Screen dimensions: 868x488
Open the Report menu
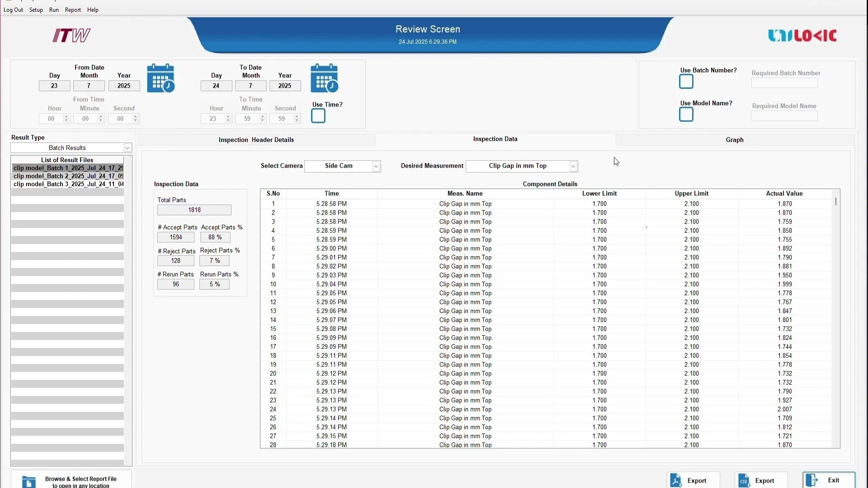click(x=73, y=9)
